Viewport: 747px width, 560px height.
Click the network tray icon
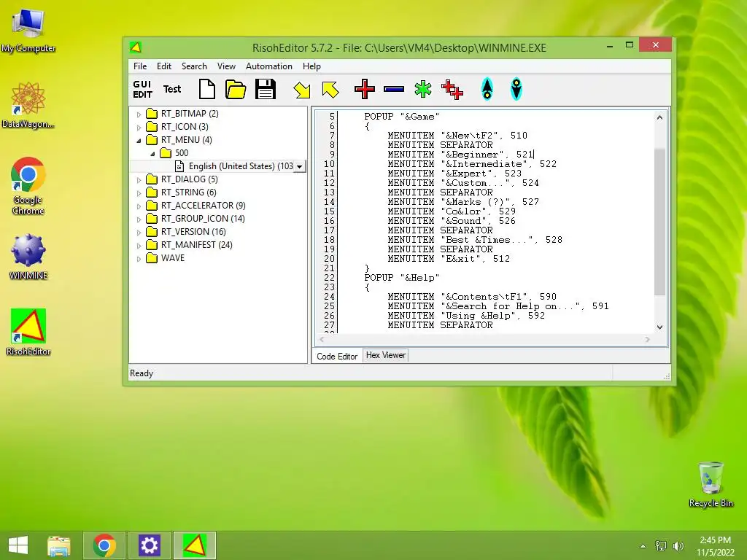[660, 545]
